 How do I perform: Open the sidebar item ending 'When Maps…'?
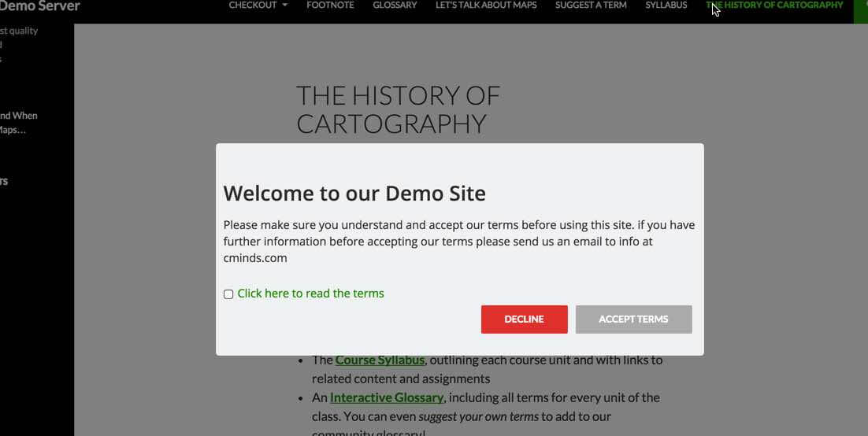coord(17,123)
